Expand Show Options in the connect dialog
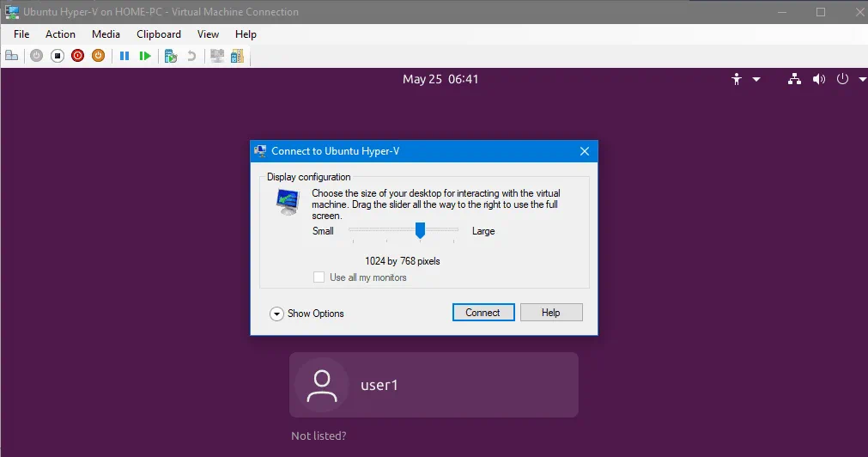The width and height of the screenshot is (868, 457). coord(276,314)
